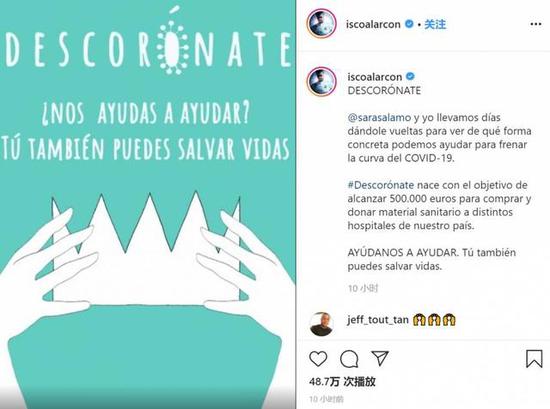Like the post with heart icon
Viewport: 550px width, 409px height.
pos(318,359)
